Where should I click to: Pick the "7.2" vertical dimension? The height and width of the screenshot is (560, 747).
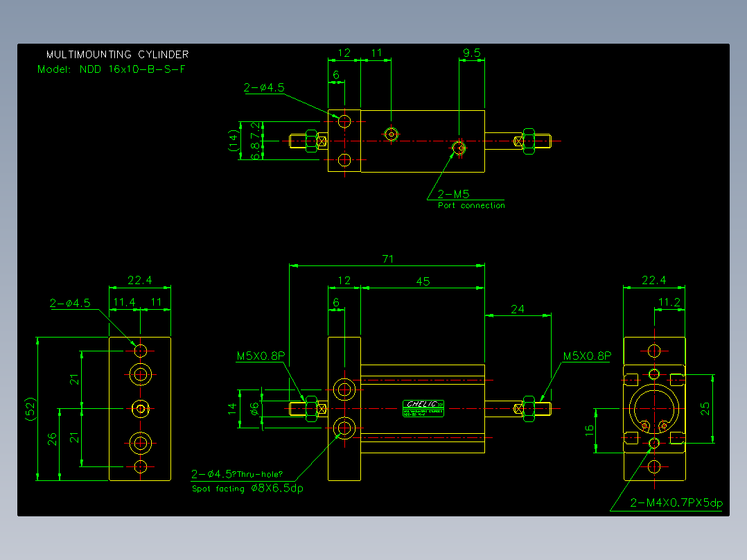coord(256,130)
